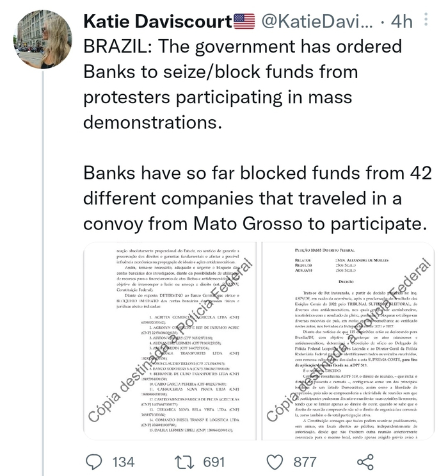This screenshot has width=448, height=476.
Task: Click the retweet arrows icon
Action: click(184, 462)
